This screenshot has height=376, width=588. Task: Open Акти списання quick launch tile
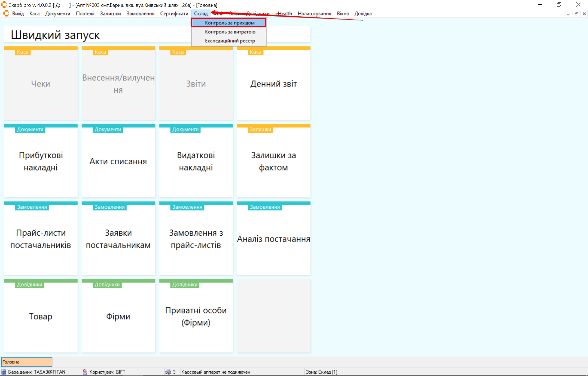tap(118, 161)
